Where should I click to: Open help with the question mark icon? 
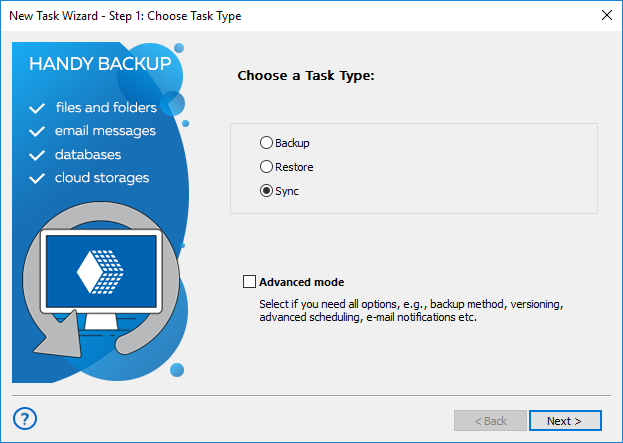pyautogui.click(x=26, y=418)
